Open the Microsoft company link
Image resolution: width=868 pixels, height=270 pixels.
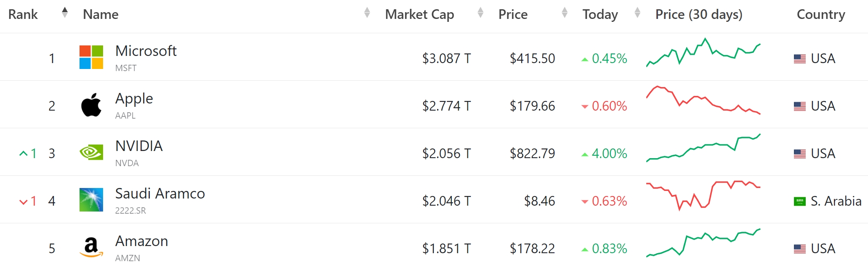click(x=146, y=51)
